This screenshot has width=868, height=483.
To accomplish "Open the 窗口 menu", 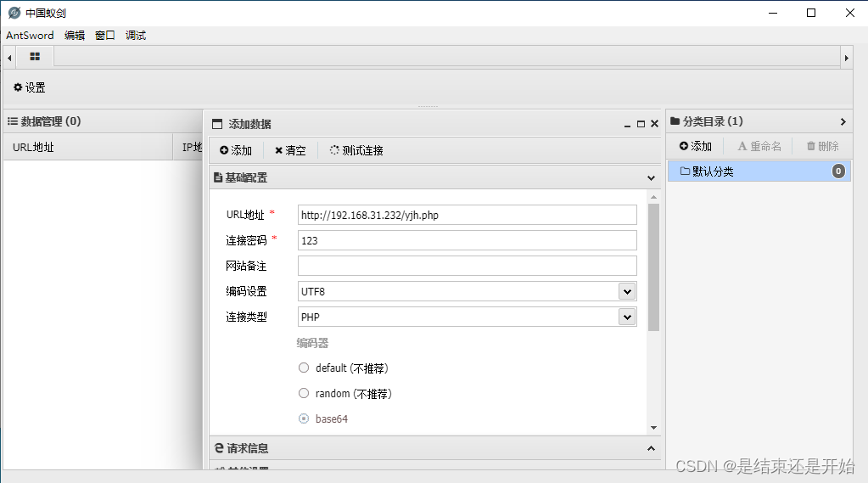I will 105,36.
